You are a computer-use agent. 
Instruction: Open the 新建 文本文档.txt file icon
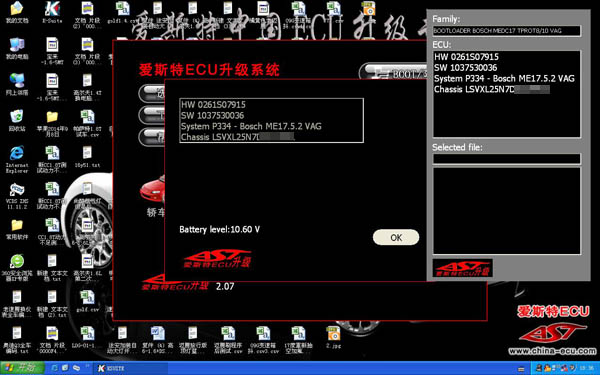click(x=52, y=267)
